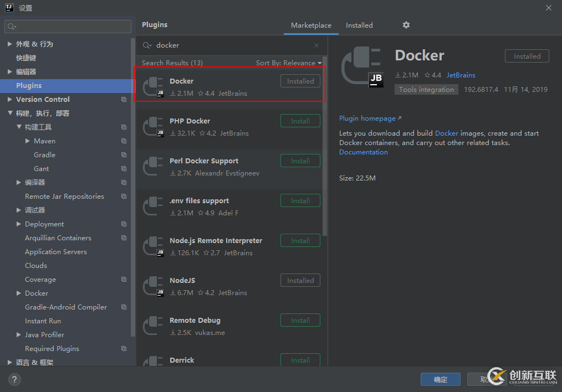This screenshot has width=562, height=392.
Task: Install the PHP Docker plugin
Action: pyautogui.click(x=300, y=121)
